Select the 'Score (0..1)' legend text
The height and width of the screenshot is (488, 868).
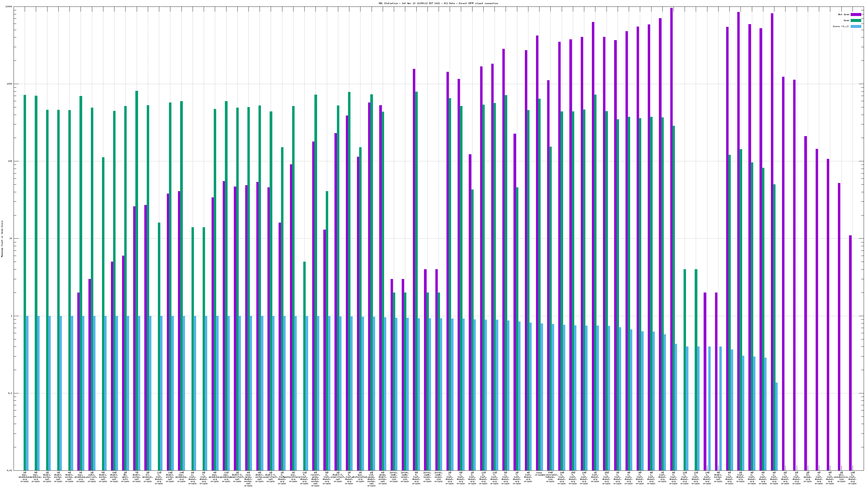click(x=841, y=27)
